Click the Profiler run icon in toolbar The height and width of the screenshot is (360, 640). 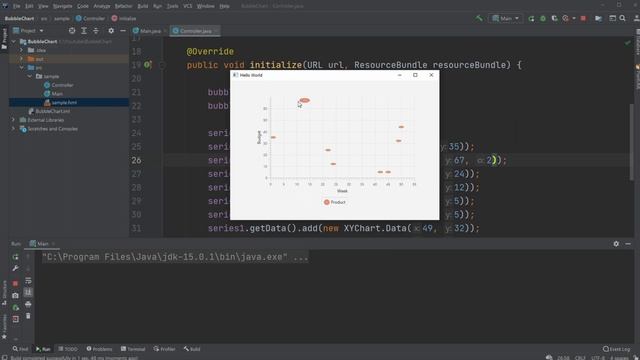pyautogui.click(x=566, y=18)
